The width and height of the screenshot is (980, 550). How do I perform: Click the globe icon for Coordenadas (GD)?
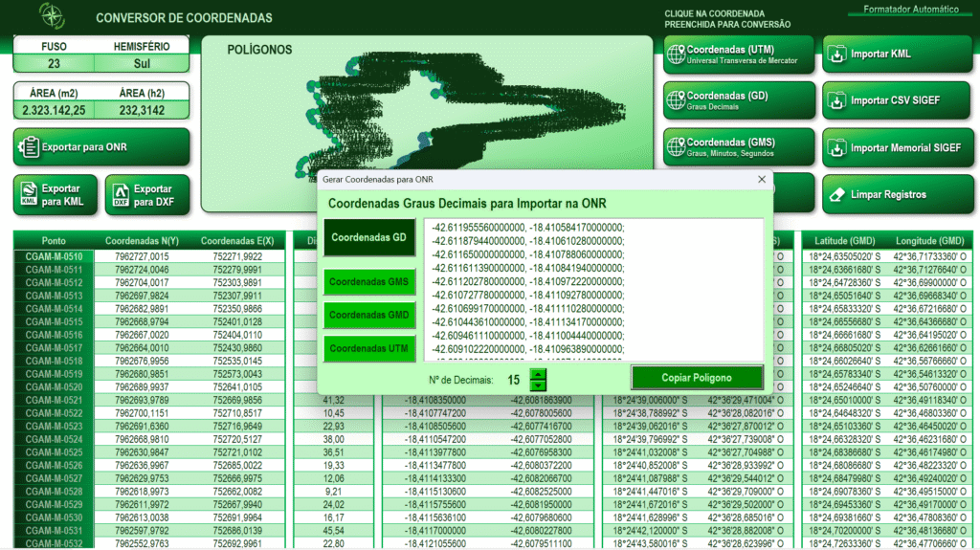coord(676,100)
